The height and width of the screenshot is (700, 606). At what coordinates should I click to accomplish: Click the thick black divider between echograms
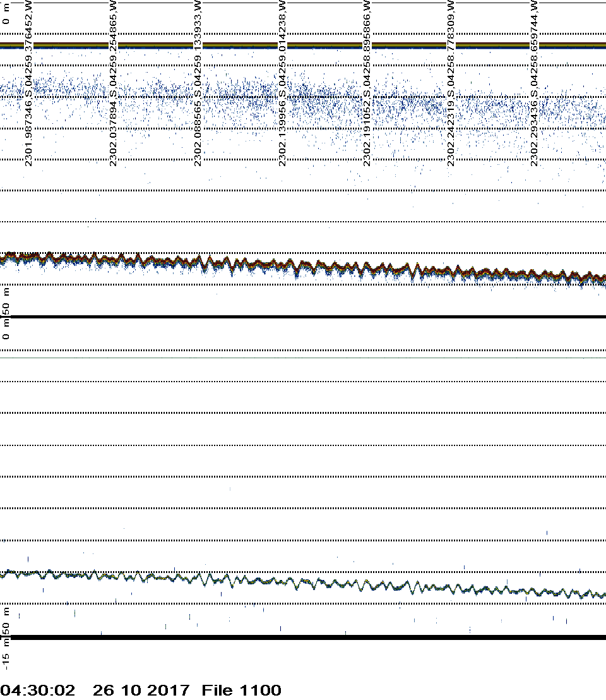303,317
